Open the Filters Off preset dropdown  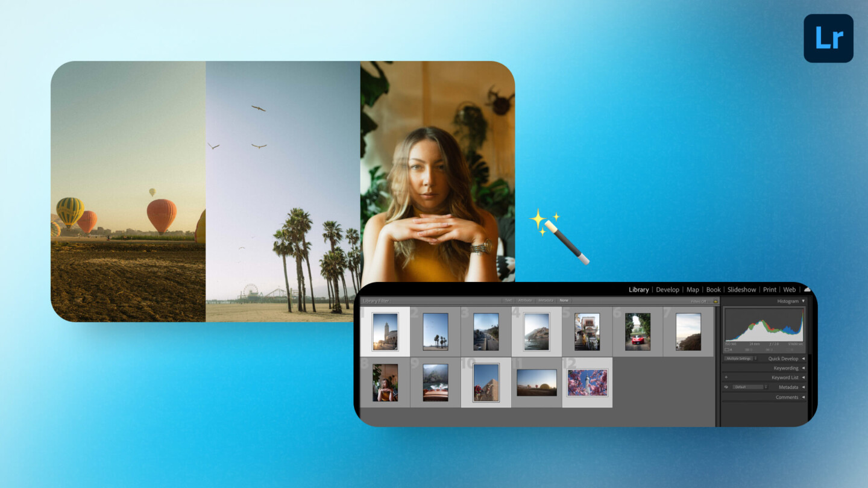(x=699, y=301)
